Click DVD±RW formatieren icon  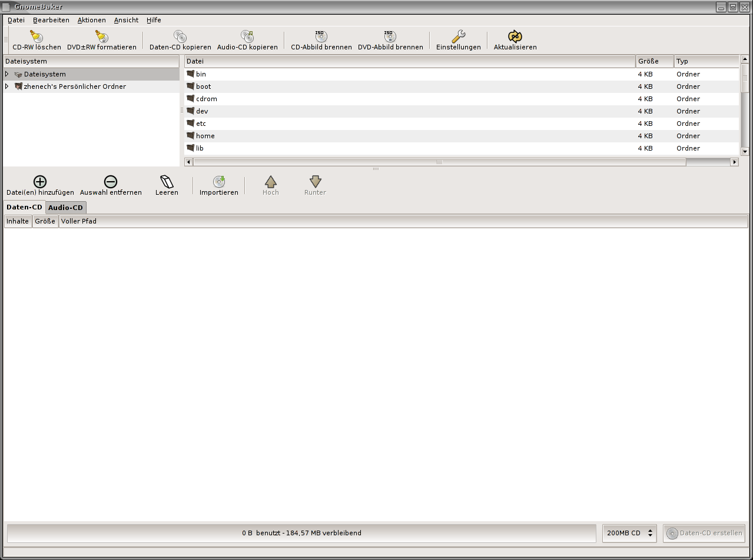point(102,36)
